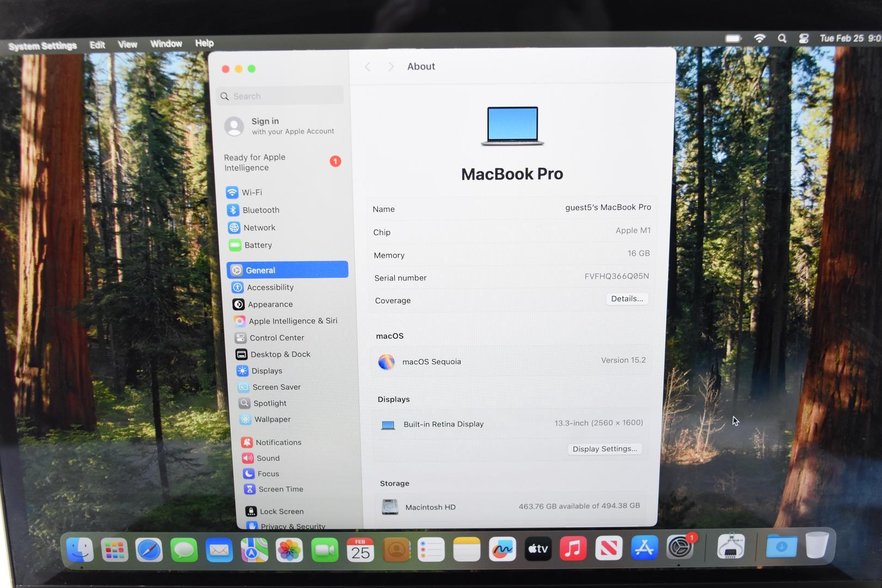Launch Safari from the Dock
Image resolution: width=882 pixels, height=588 pixels.
click(149, 550)
